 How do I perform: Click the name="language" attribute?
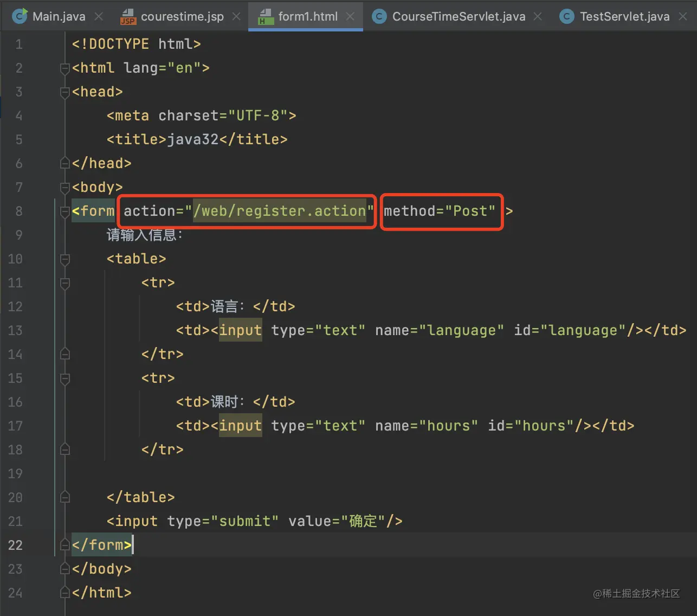[440, 330]
